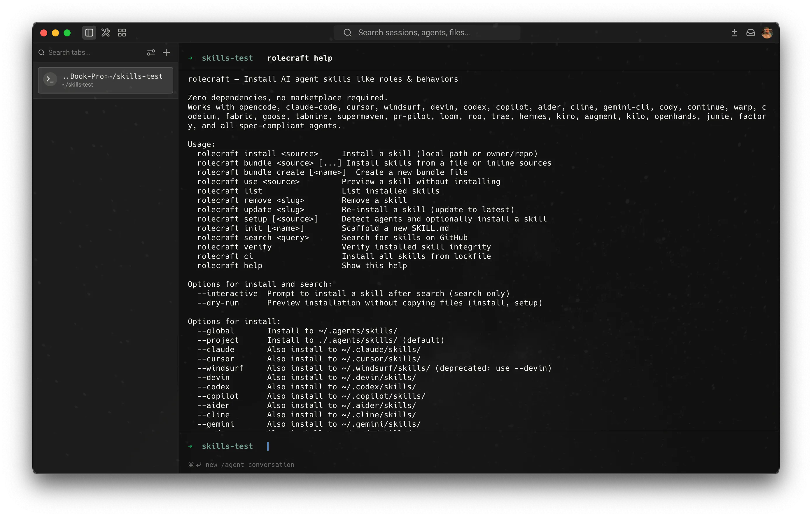The width and height of the screenshot is (812, 517).
Task: Select the Book-Pro:~/skills-test tab
Action: [x=106, y=80]
